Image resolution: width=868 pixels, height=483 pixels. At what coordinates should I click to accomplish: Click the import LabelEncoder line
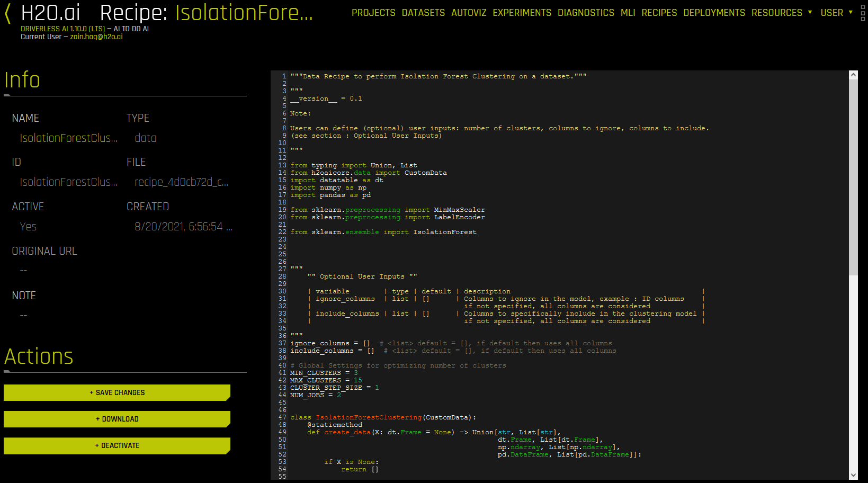pos(388,217)
